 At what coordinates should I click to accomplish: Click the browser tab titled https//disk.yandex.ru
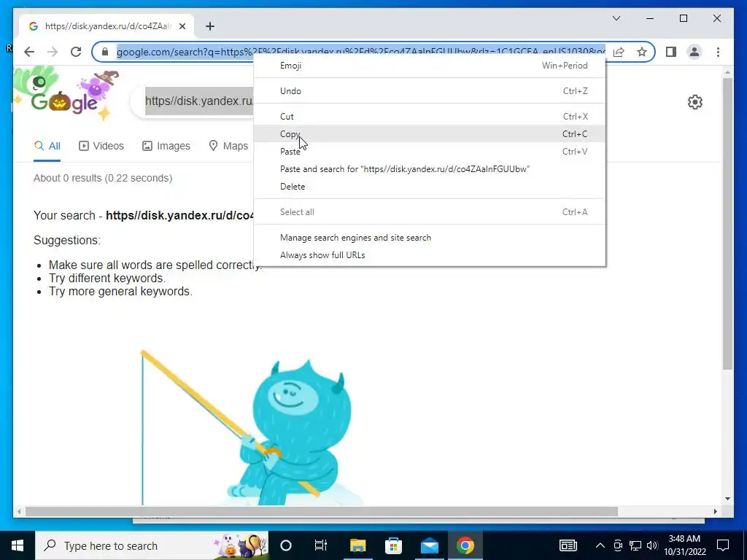coord(107,27)
